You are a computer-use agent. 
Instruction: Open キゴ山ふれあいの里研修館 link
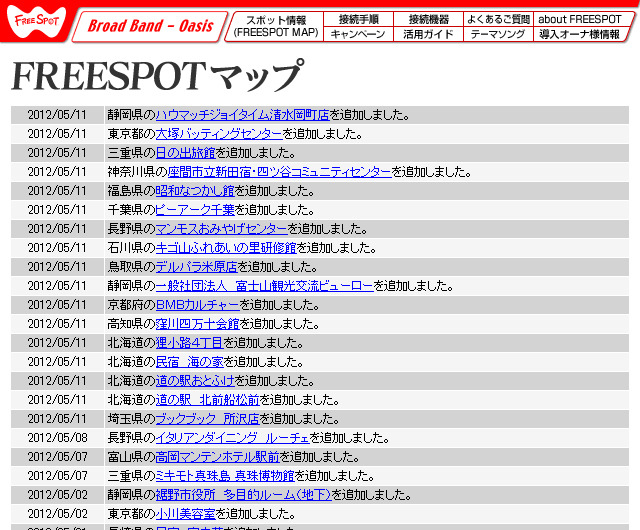pyautogui.click(x=226, y=248)
